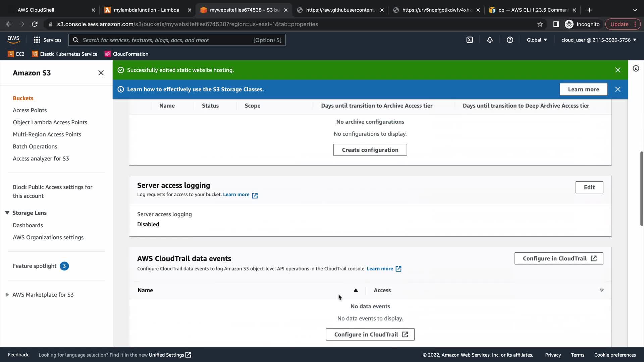Screen dimensions: 644x362
Task: Bookmark page with the star icon
Action: point(540,24)
